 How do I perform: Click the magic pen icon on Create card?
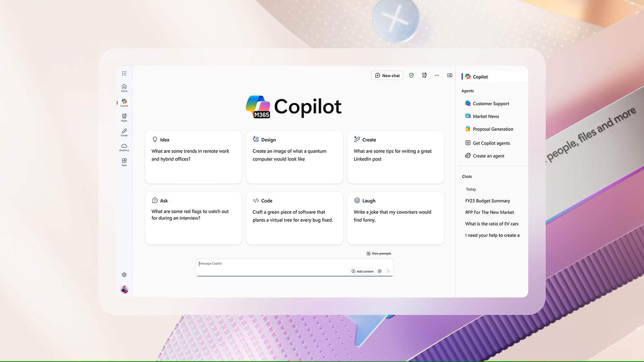[357, 139]
